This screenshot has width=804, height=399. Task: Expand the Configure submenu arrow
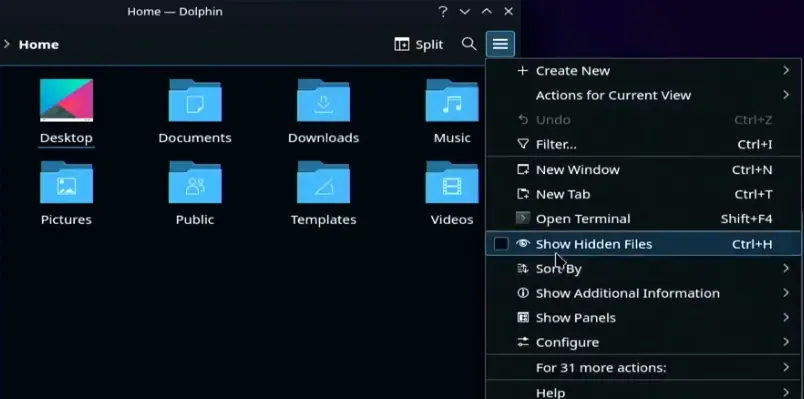tap(786, 342)
